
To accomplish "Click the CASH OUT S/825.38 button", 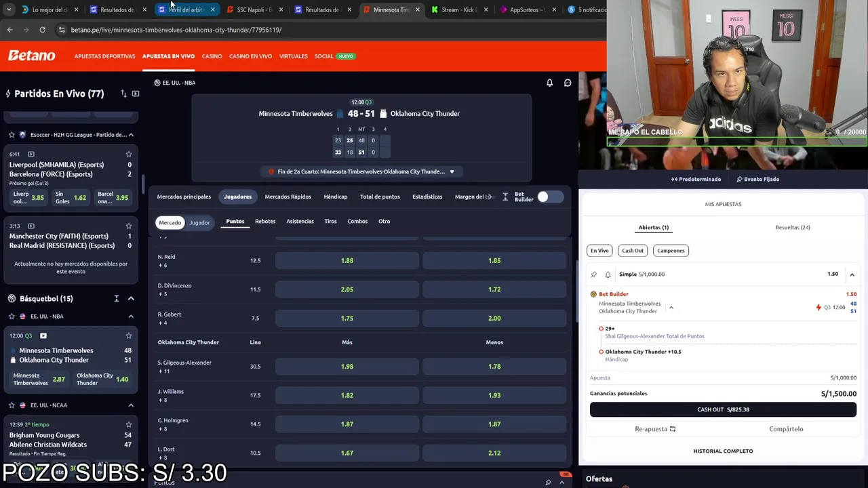I will coord(723,409).
